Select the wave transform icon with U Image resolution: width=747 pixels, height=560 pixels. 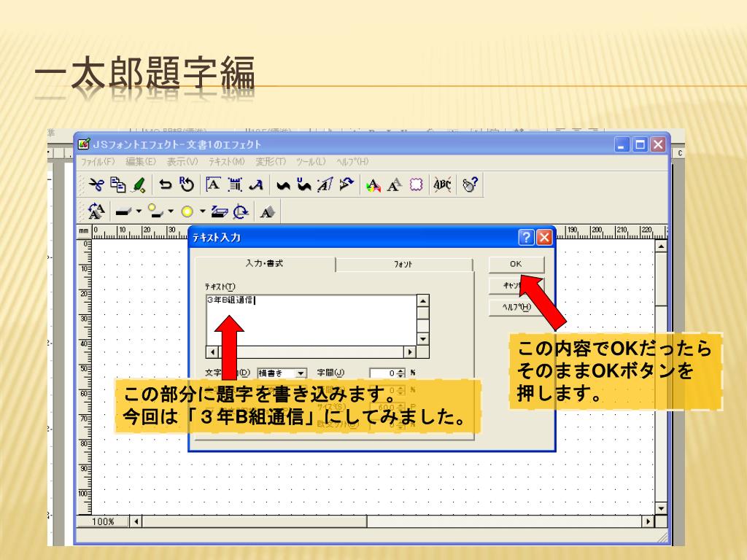tap(304, 184)
